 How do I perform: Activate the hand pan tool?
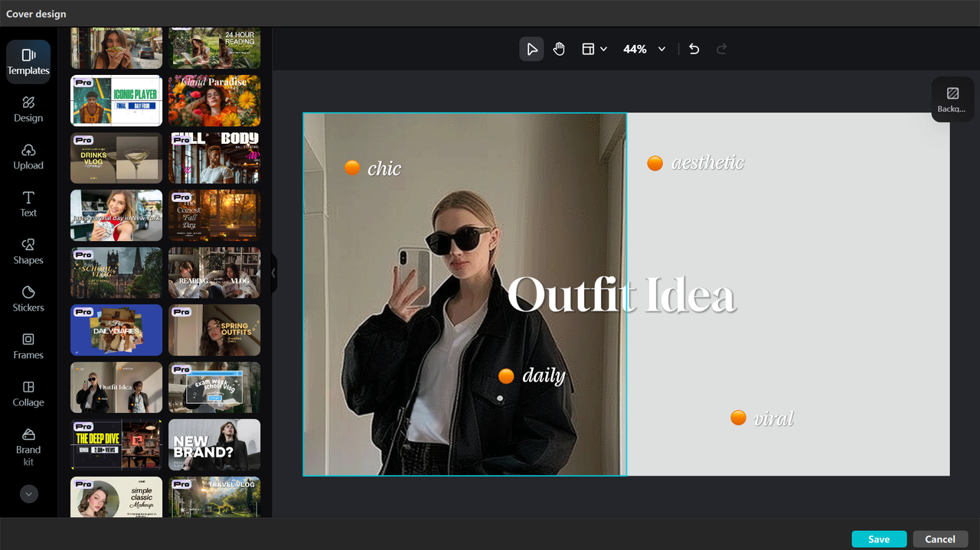click(x=559, y=49)
